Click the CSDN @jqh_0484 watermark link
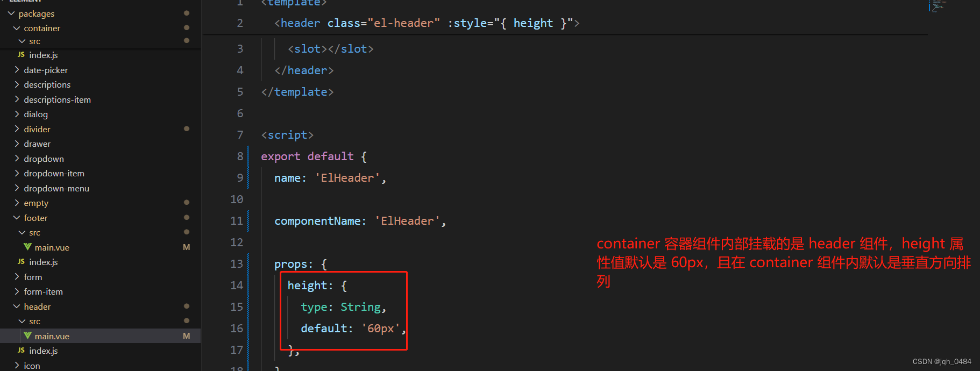 tap(940, 361)
